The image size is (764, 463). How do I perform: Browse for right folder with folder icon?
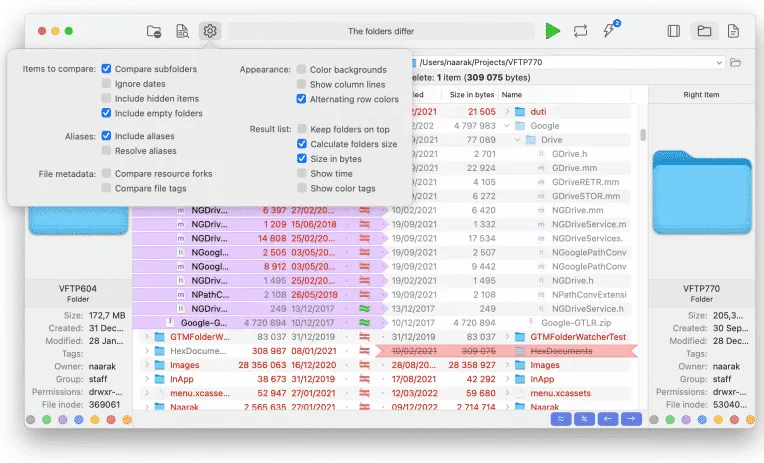(736, 62)
